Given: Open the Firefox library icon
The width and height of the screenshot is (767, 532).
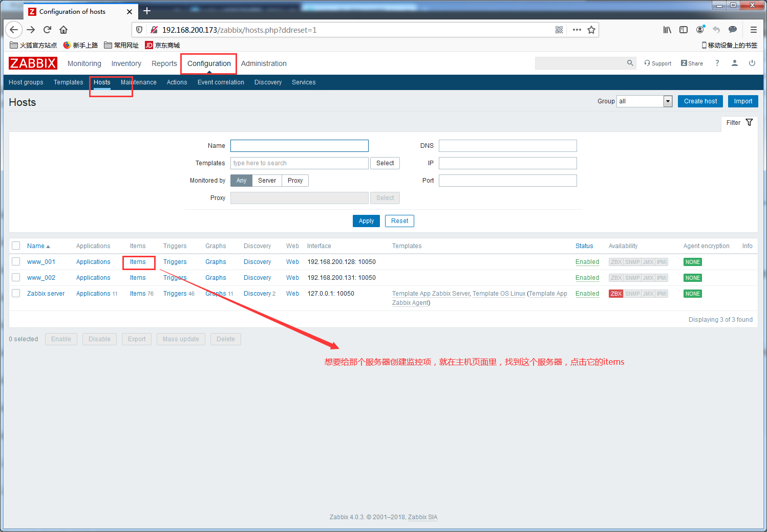Looking at the screenshot, I should click(667, 30).
